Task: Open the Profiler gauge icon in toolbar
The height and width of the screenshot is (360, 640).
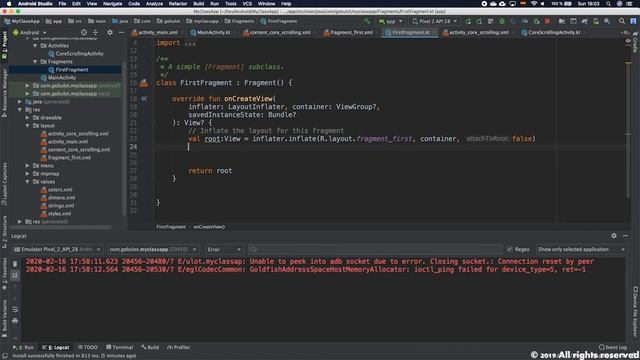Action: coord(524,21)
